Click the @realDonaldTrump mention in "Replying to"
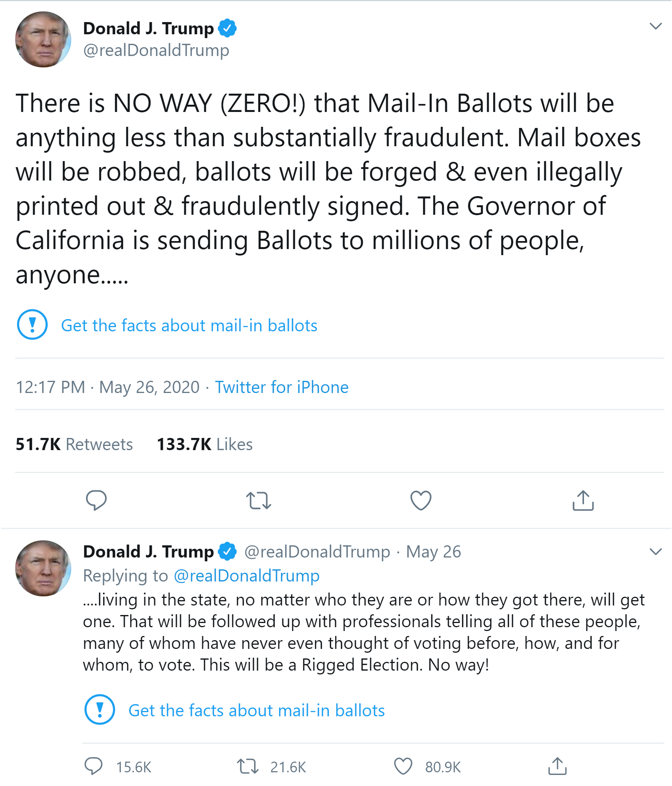 click(246, 575)
